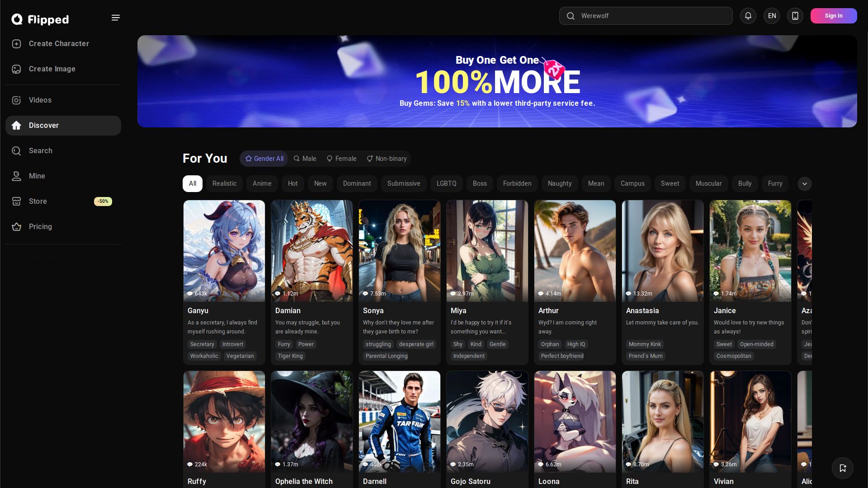Click the Male gender symbol icon
Viewport: 868px width, 488px height.
coord(297,159)
